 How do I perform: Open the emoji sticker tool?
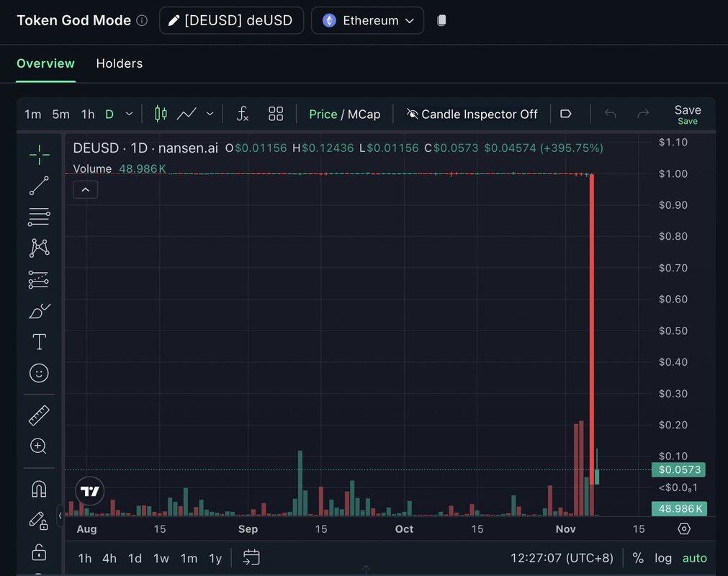pyautogui.click(x=39, y=373)
